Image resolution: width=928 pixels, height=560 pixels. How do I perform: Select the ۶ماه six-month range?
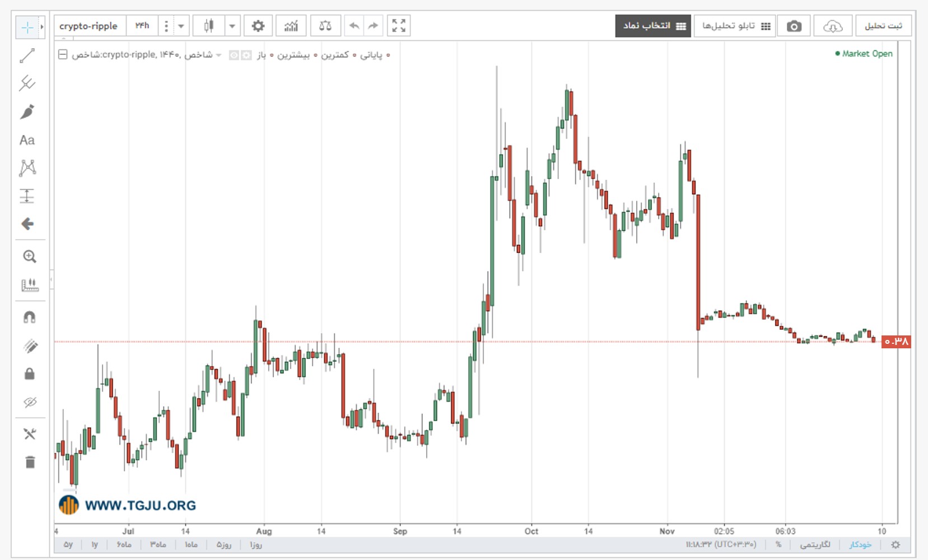124,544
